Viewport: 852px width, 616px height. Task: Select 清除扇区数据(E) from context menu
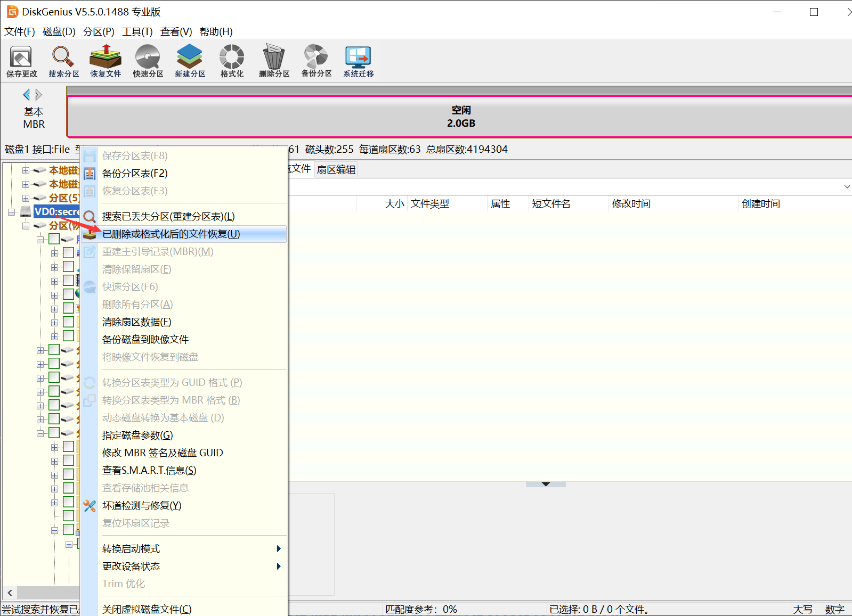[184, 322]
